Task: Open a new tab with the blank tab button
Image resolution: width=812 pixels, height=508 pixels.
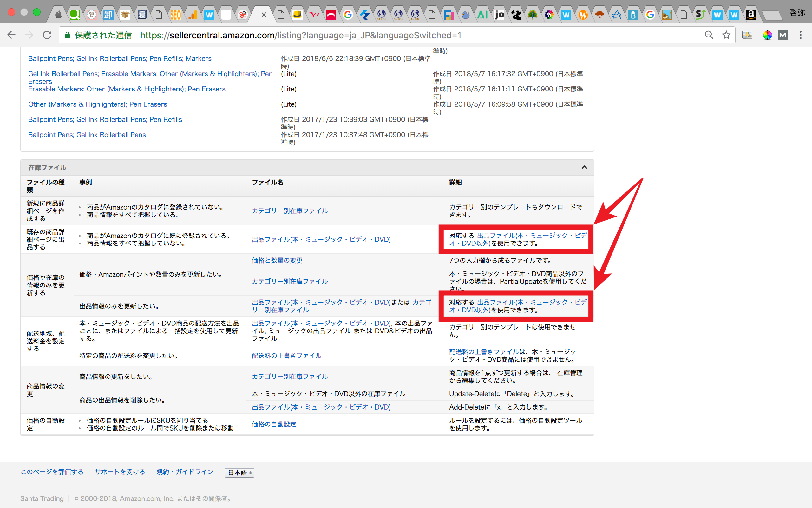Action: (772, 15)
